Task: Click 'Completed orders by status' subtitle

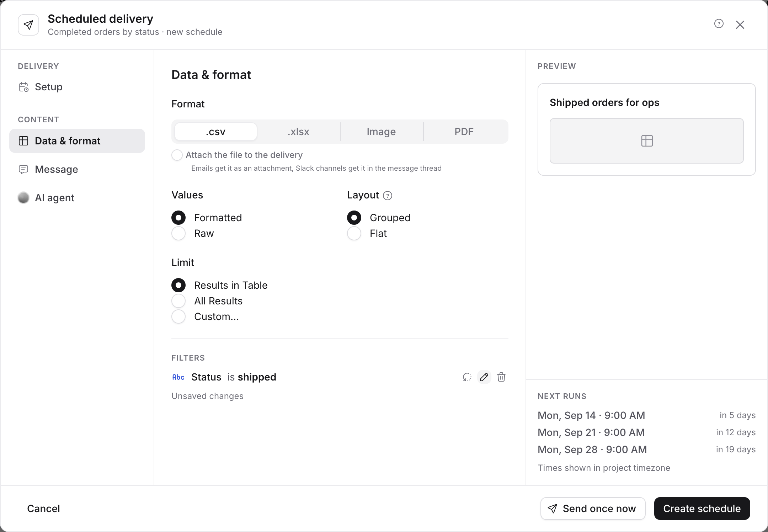Action: pos(103,32)
